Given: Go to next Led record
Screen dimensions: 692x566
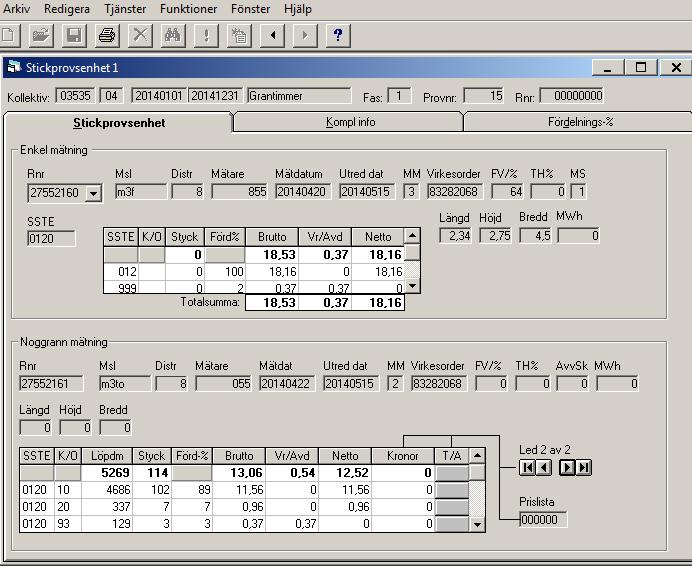Looking at the screenshot, I should [567, 468].
